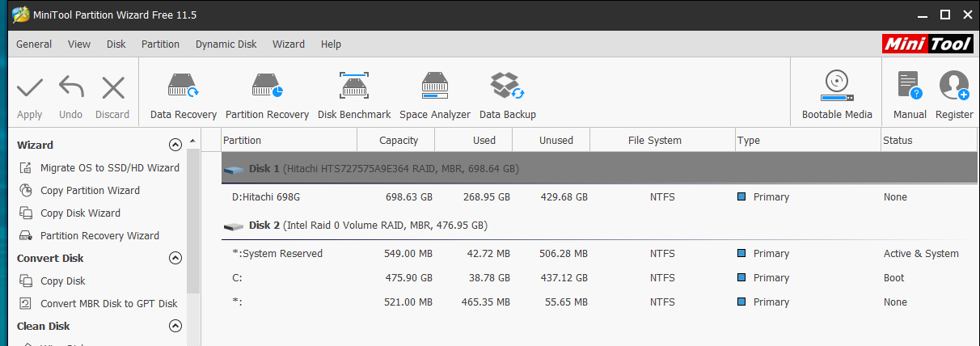The image size is (980, 346).
Task: Start Migrate OS to SSD/HD Wizard
Action: click(109, 168)
